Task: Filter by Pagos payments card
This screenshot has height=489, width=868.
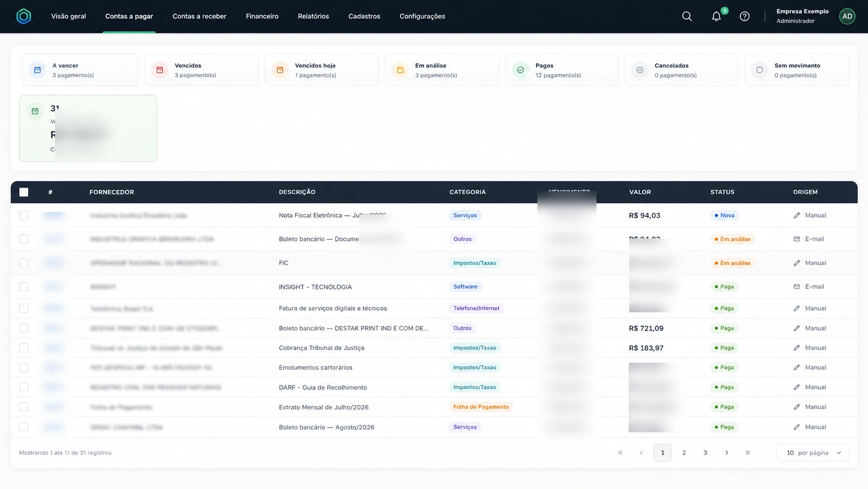Action: coord(562,70)
